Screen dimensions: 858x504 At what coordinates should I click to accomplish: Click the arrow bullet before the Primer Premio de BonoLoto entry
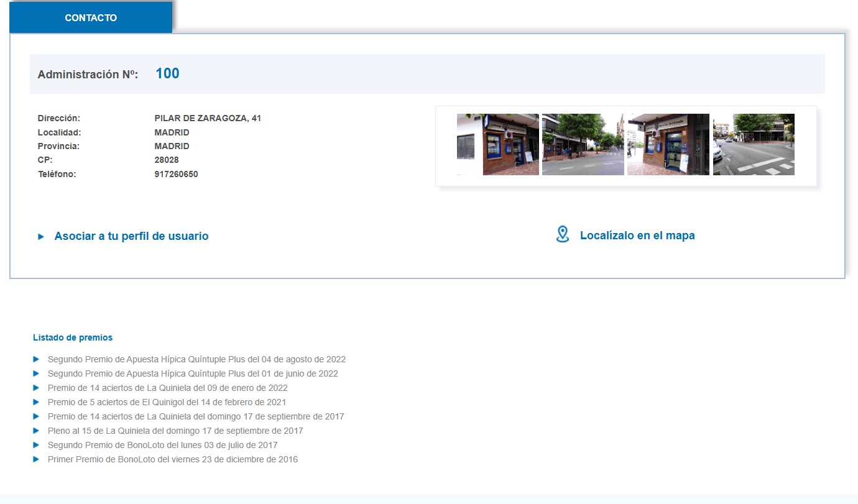point(36,459)
